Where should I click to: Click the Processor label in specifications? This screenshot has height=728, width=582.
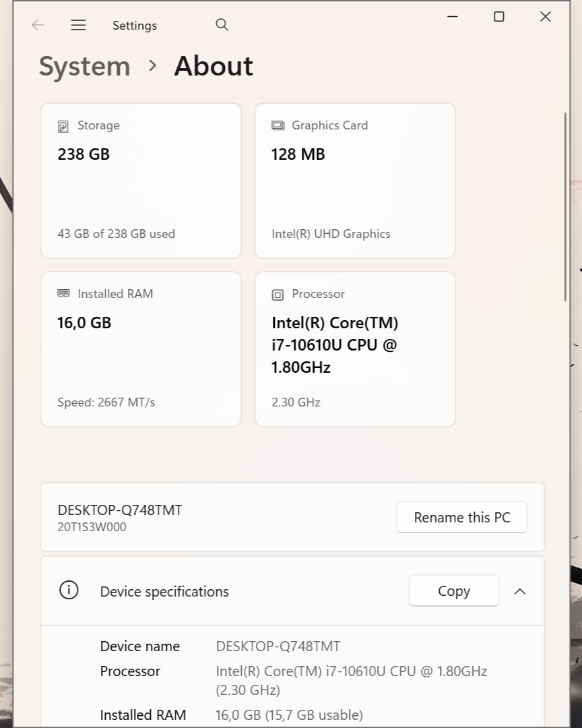(x=130, y=671)
